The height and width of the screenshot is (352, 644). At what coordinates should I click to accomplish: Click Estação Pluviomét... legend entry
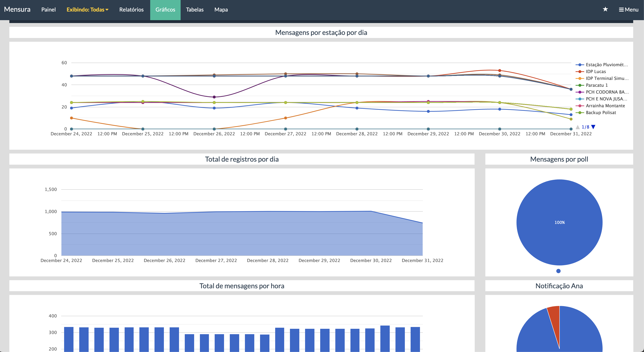point(602,65)
